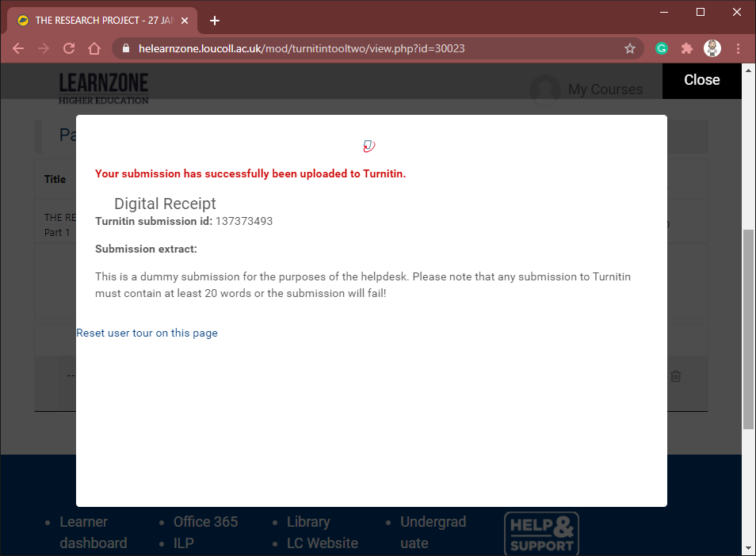Click the user profile picture in header
756x556 pixels.
tap(545, 89)
